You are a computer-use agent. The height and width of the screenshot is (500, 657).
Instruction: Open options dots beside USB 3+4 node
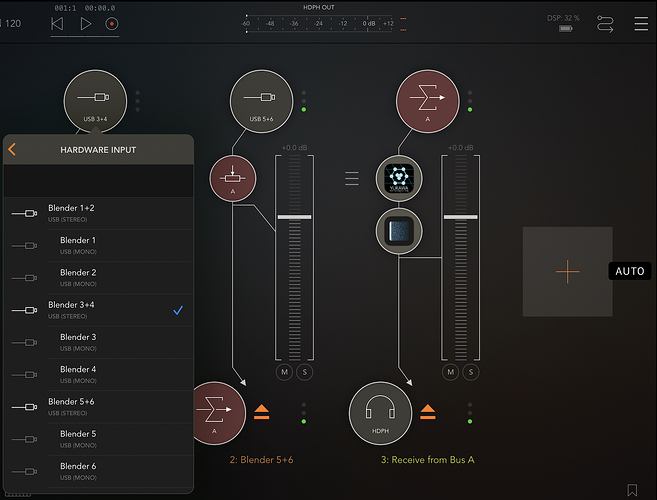(x=137, y=101)
